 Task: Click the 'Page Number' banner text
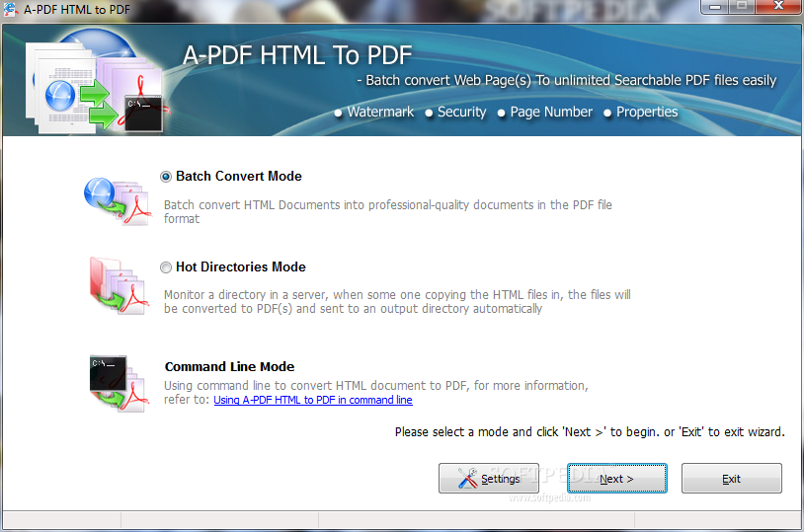click(551, 112)
